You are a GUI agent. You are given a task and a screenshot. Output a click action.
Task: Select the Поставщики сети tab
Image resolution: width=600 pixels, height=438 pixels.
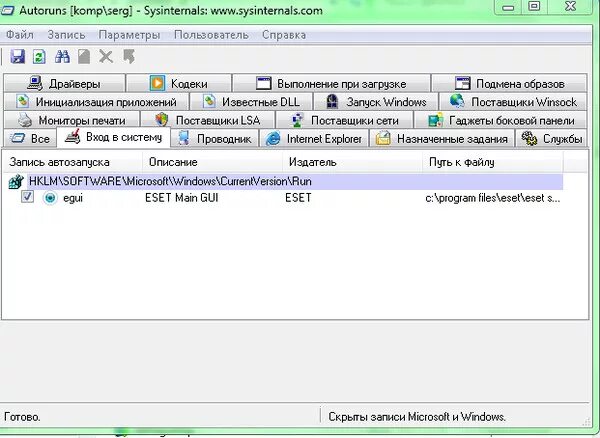(x=344, y=120)
